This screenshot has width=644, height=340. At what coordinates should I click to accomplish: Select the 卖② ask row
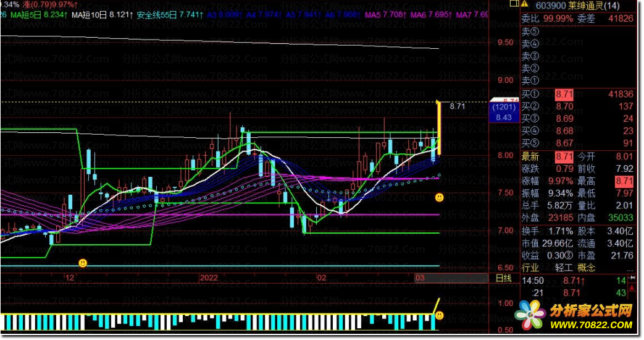(578, 68)
